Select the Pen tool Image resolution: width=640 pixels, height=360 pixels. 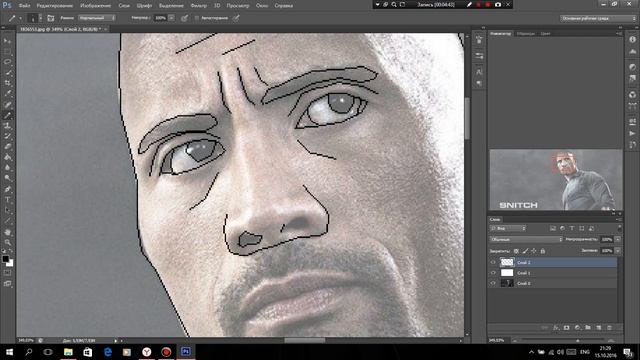coord(7,189)
